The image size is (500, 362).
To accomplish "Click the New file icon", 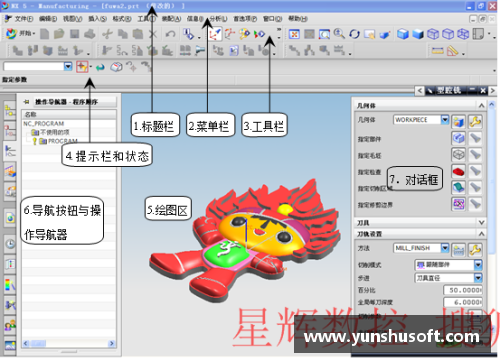I will point(45,34).
